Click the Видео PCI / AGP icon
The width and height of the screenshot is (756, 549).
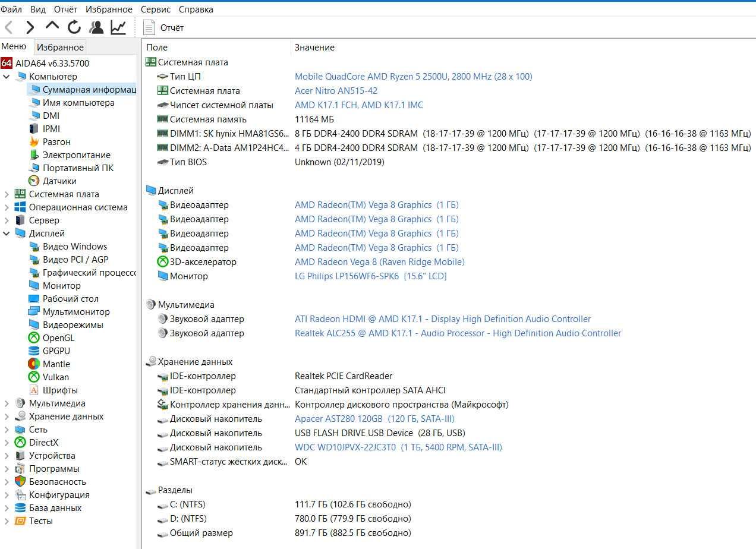point(33,260)
